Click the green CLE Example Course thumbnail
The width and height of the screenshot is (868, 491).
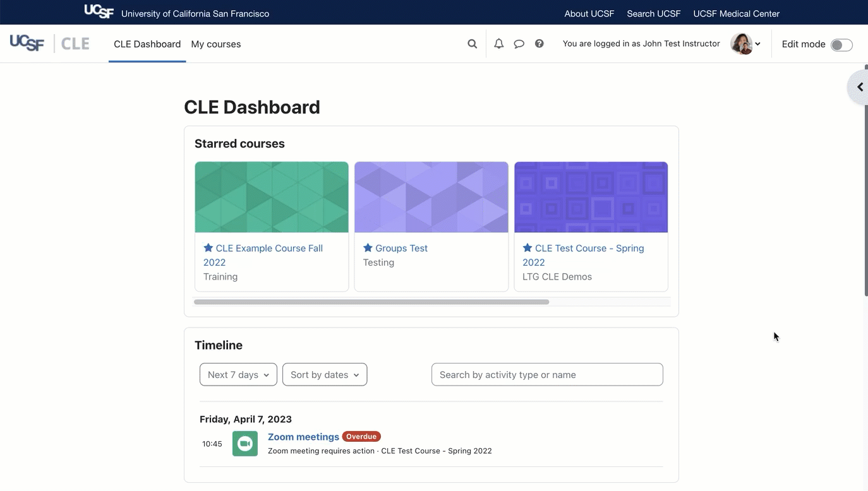pos(272,197)
